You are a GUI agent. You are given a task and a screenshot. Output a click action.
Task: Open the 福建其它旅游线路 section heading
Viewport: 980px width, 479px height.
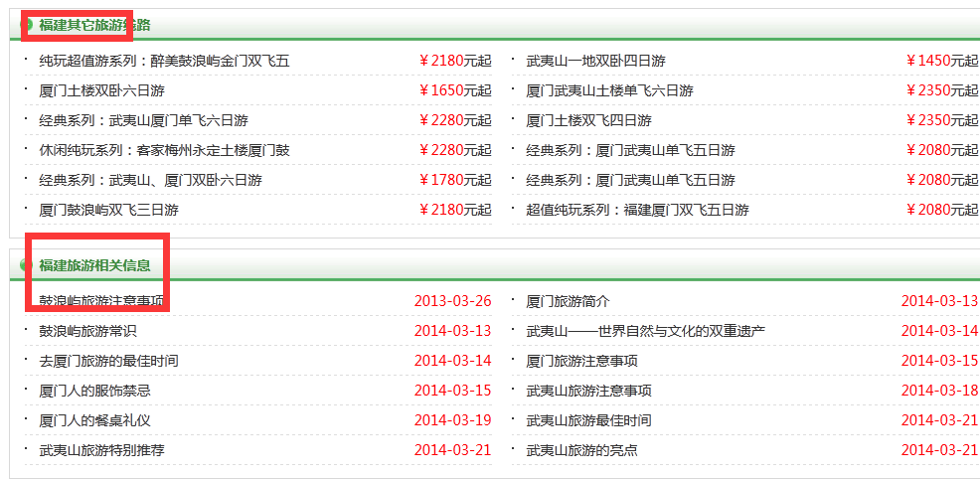tap(94, 25)
